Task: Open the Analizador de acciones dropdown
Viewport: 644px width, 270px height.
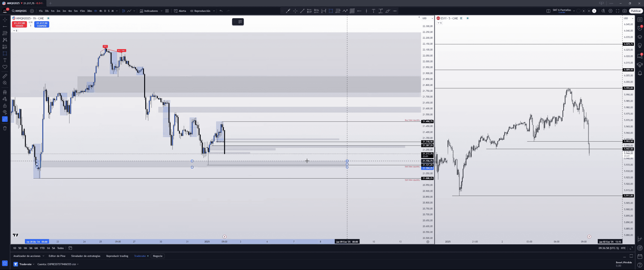Action: point(28,256)
